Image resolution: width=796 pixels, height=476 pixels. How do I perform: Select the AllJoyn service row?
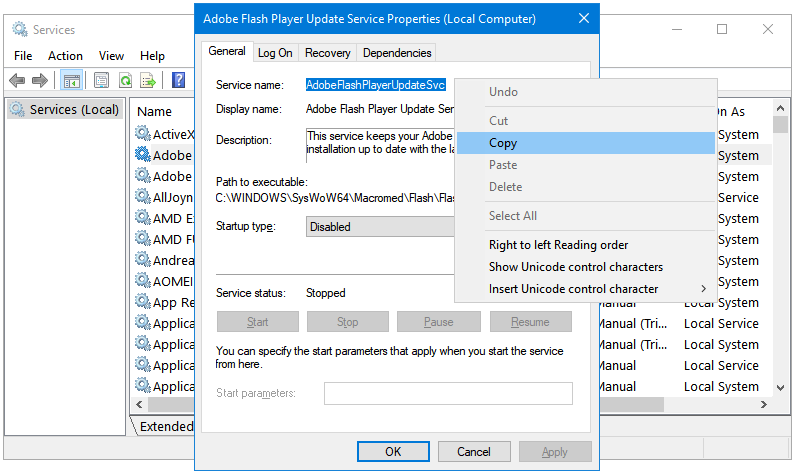tap(164, 197)
